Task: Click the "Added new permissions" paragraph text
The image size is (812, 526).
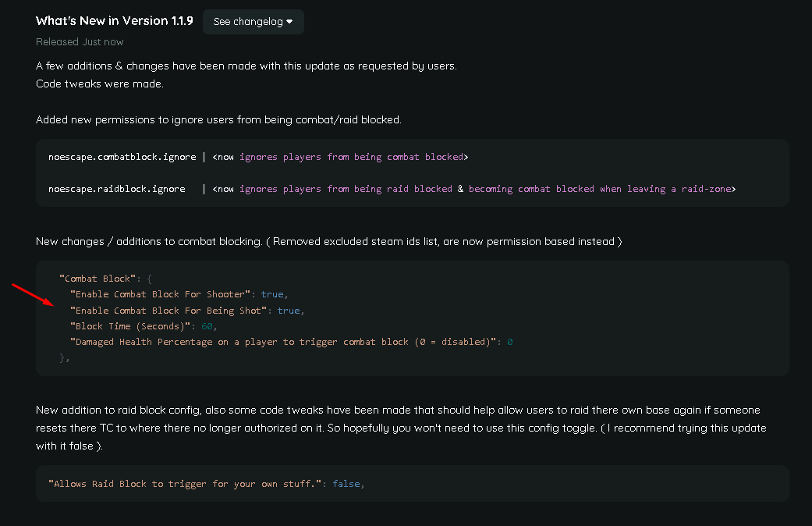Action: (218, 119)
